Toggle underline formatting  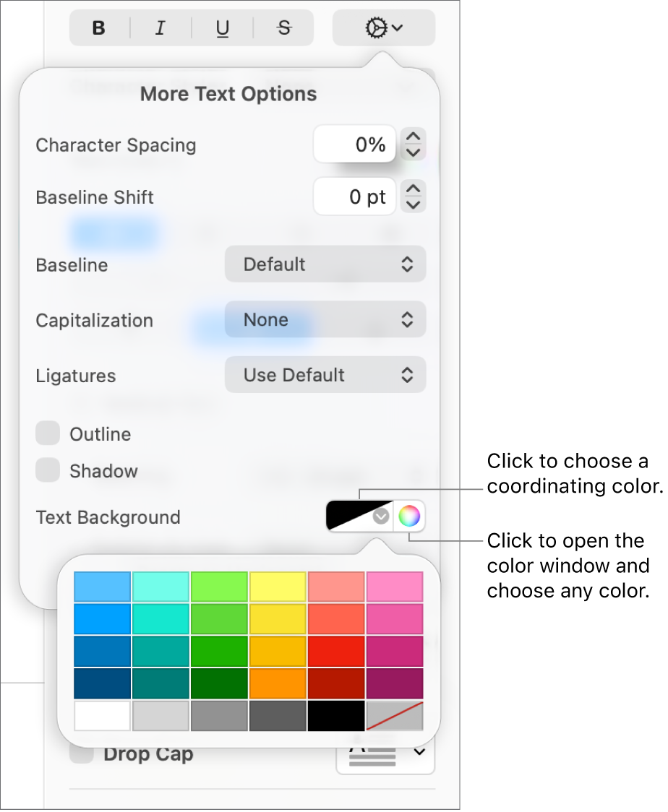[x=222, y=28]
